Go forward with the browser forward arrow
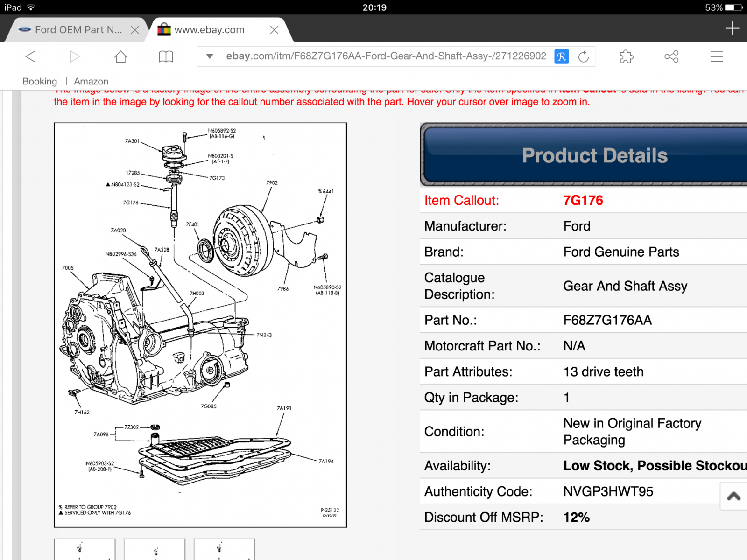Image resolution: width=747 pixels, height=560 pixels. [75, 56]
